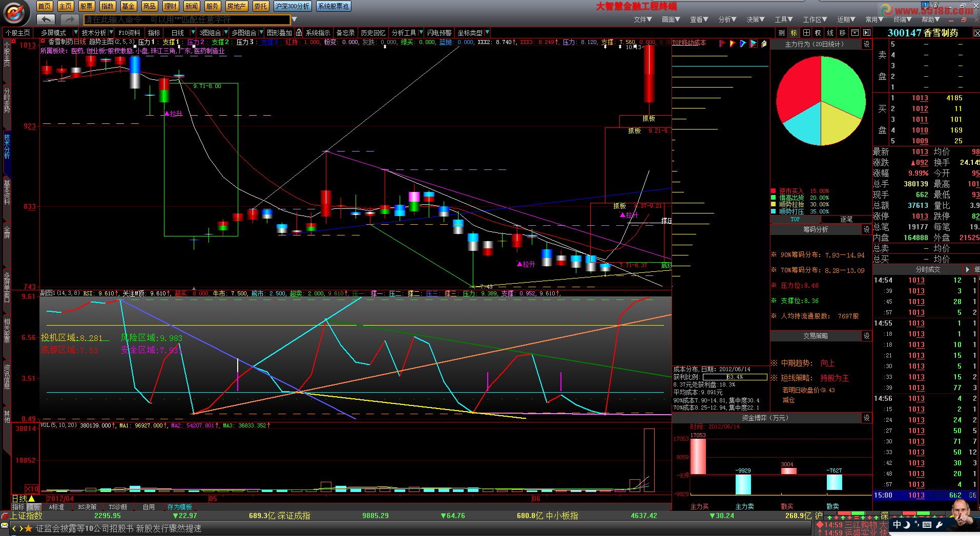The height and width of the screenshot is (536, 980).
Task: Close the 300147 stock info panel
Action: 976,33
